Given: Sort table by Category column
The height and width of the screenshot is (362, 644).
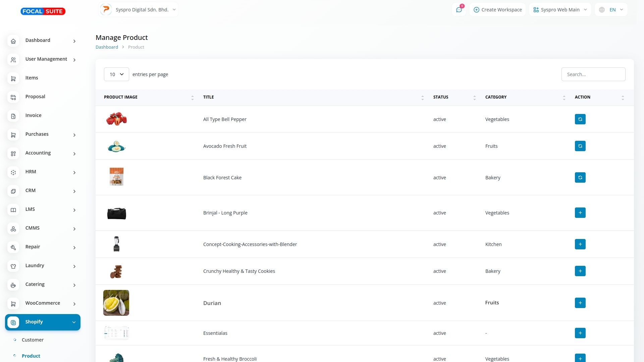Looking at the screenshot, I should [x=564, y=98].
